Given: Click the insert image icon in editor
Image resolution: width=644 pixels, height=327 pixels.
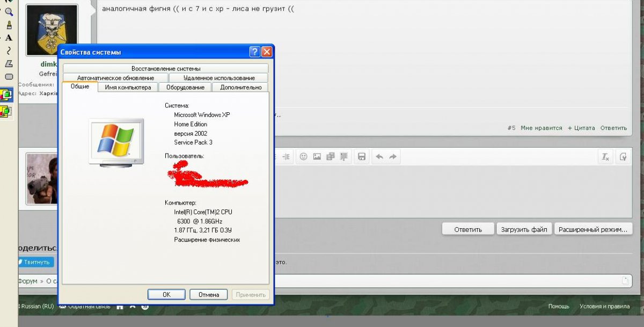Looking at the screenshot, I should (x=317, y=157).
